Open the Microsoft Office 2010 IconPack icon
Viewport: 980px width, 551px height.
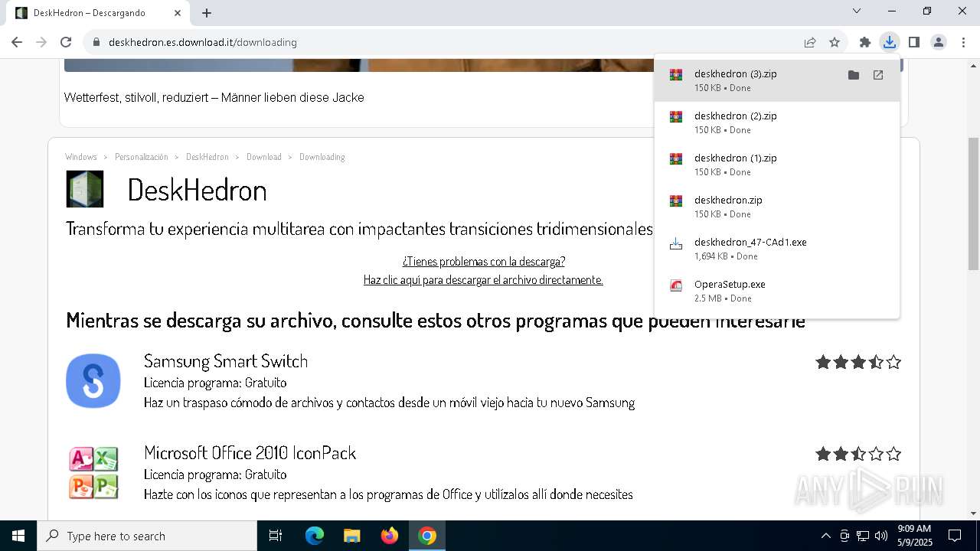pyautogui.click(x=93, y=472)
